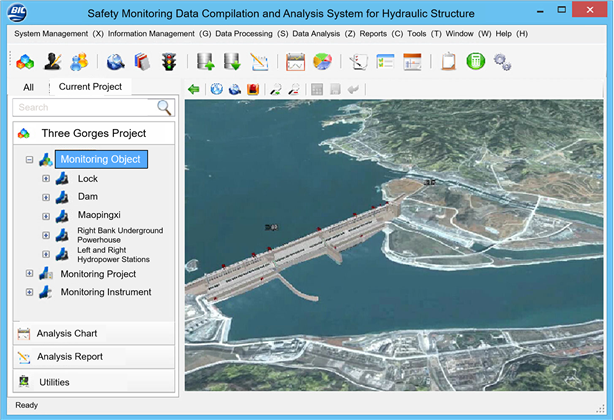Select Left and Right Hydropower Stations item
The width and height of the screenshot is (614, 420).
click(114, 254)
